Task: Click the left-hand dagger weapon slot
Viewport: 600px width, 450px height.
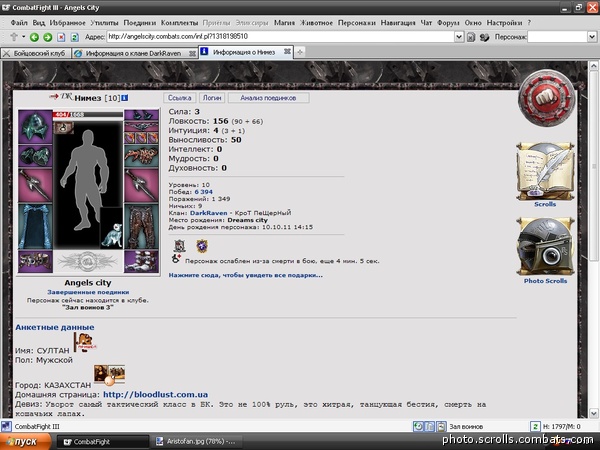Action: 35,185
